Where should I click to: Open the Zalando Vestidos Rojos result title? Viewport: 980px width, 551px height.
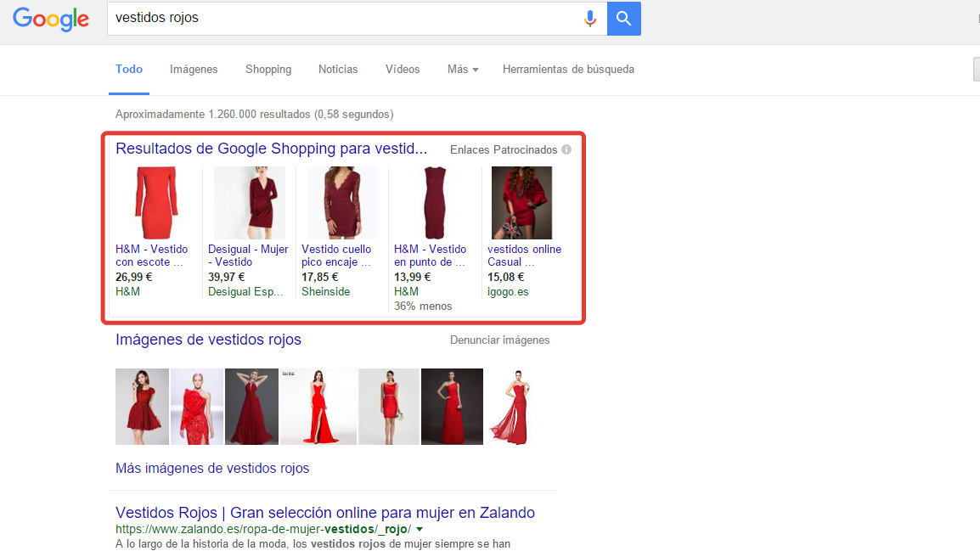(x=325, y=513)
